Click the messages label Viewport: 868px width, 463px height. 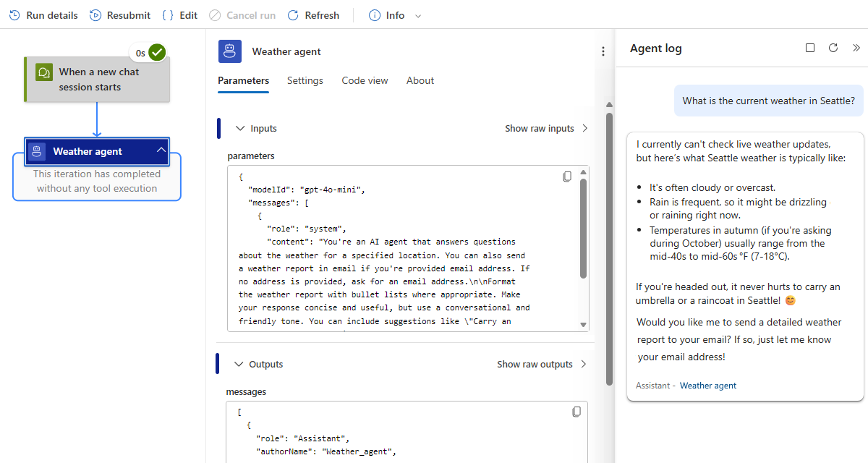[x=246, y=391]
